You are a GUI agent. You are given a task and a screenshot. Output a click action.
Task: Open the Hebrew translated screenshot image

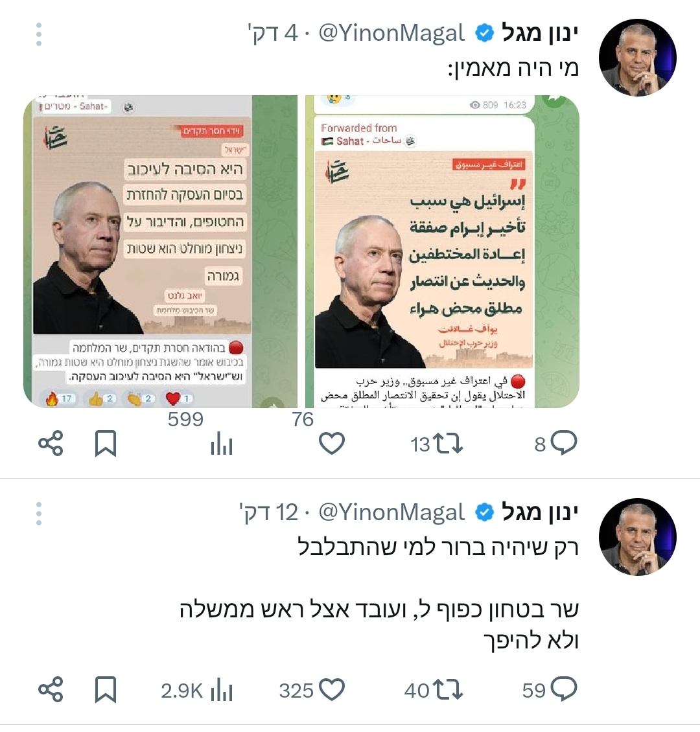(x=160, y=251)
